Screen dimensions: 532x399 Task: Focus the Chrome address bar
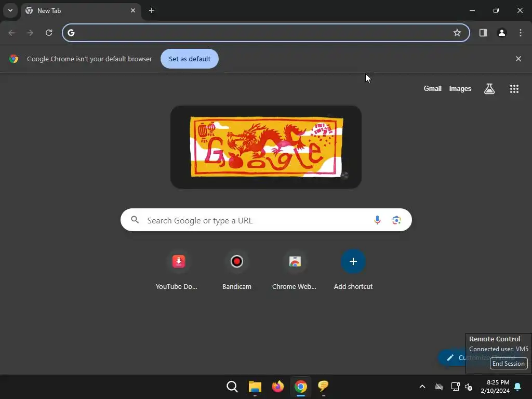pyautogui.click(x=265, y=33)
